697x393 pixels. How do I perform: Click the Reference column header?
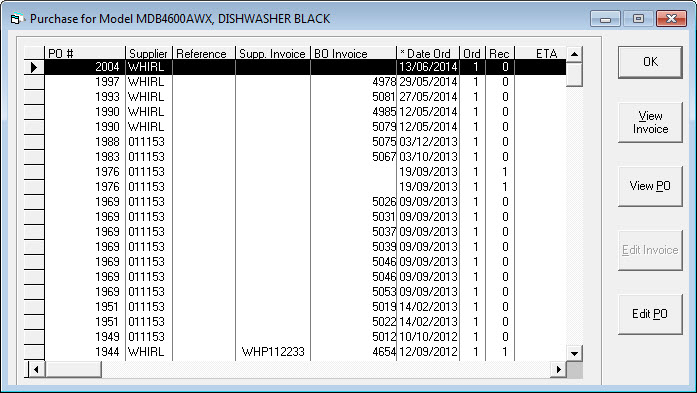coord(204,53)
